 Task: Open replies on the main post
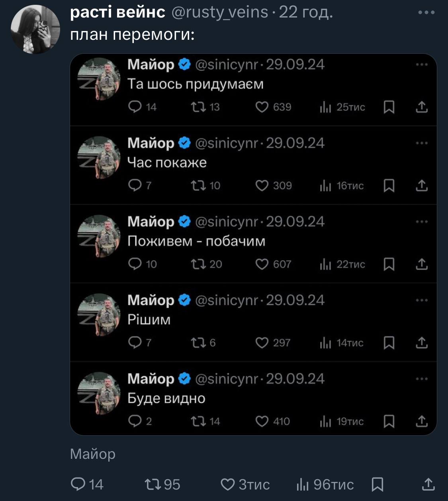coord(78,484)
